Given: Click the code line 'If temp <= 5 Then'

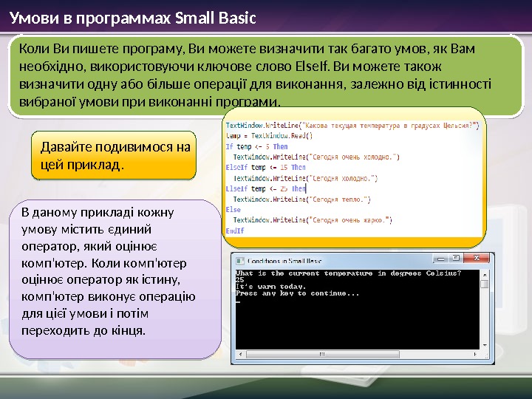Looking at the screenshot, I should (256, 146).
